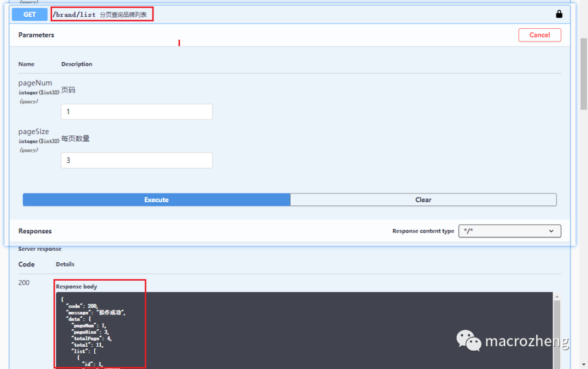Click the Parameters section heading
The width and height of the screenshot is (588, 369).
(36, 35)
